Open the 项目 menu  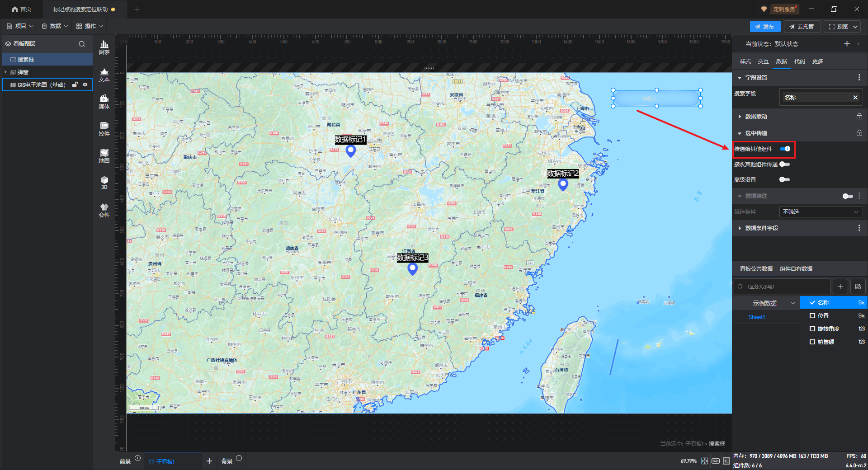pyautogui.click(x=20, y=26)
